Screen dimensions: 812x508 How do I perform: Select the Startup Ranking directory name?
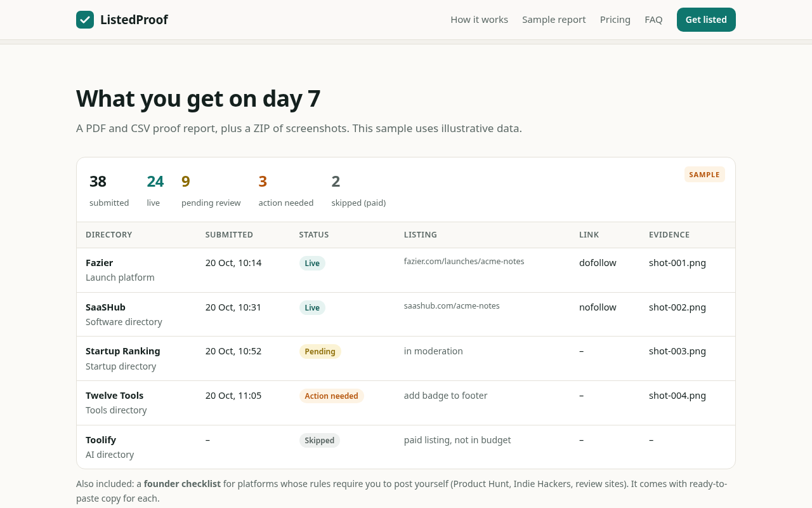[123, 351]
